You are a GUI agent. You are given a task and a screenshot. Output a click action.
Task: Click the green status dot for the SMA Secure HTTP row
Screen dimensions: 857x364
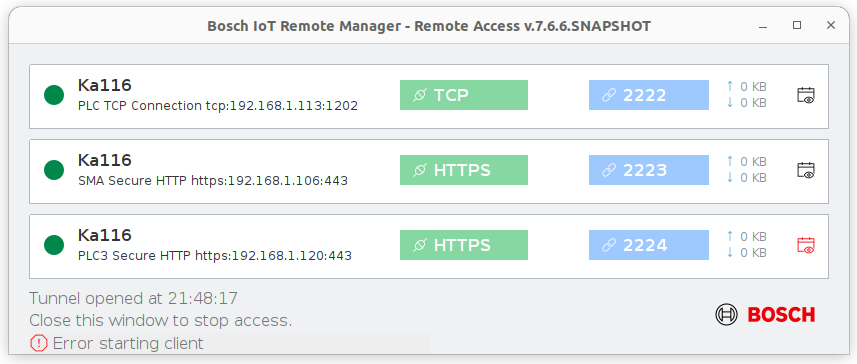54,170
